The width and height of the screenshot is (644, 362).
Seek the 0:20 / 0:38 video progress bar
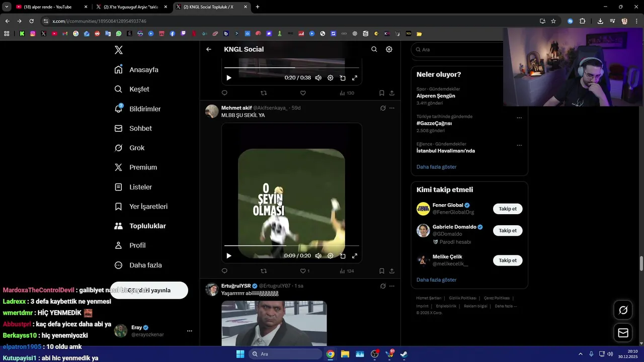(292, 67)
